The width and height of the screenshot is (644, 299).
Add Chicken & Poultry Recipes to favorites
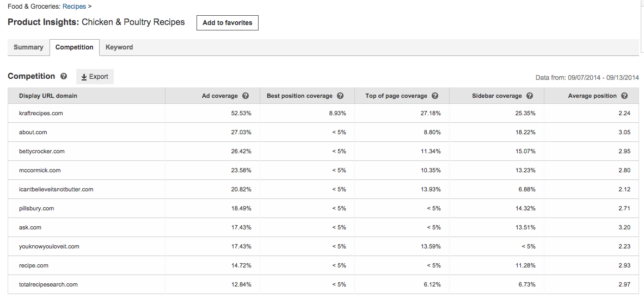[227, 23]
